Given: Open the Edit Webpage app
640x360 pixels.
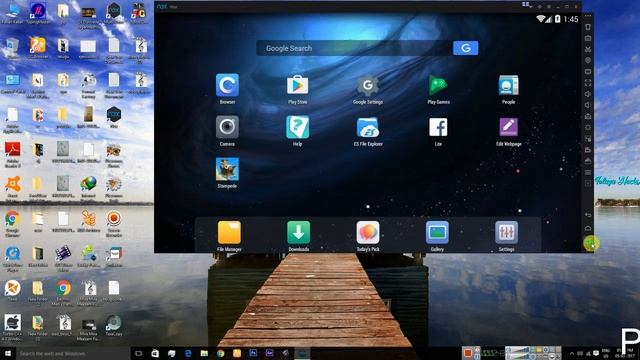Looking at the screenshot, I should [x=509, y=127].
